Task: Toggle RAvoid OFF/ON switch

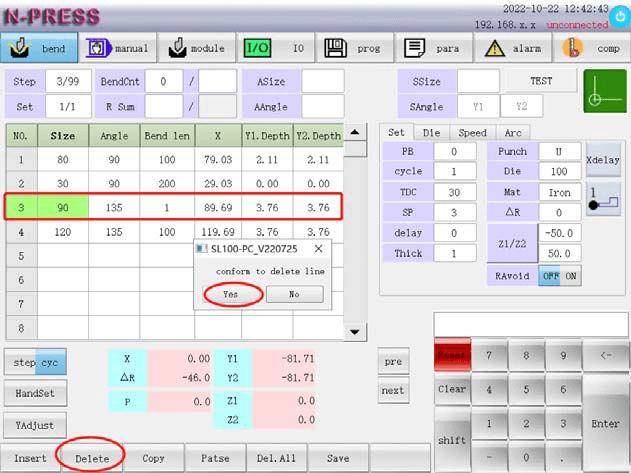Action: point(559,276)
